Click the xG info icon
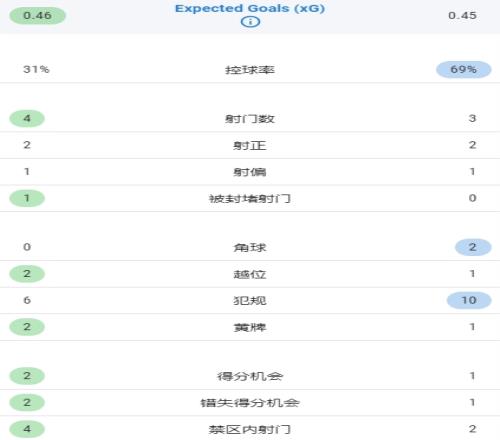The height and width of the screenshot is (440, 500). 250,22
